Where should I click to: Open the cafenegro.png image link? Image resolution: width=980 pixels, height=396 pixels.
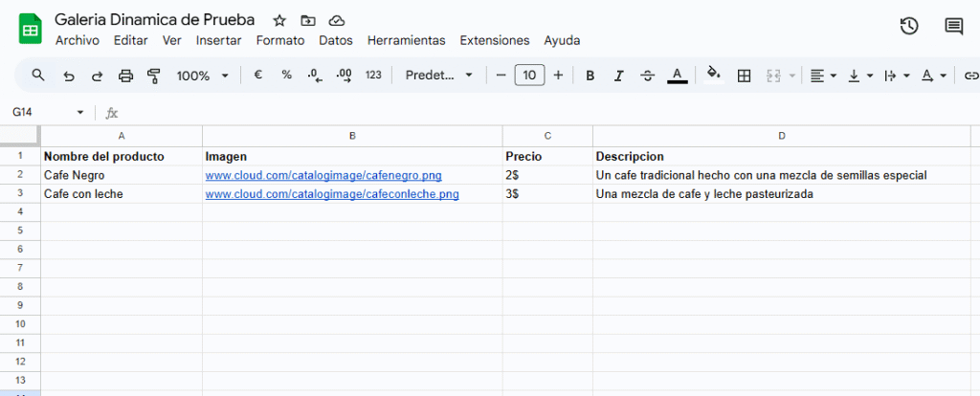pyautogui.click(x=323, y=176)
